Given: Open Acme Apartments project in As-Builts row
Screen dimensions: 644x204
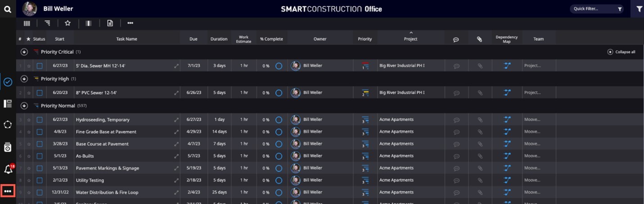Looking at the screenshot, I should (396, 156).
